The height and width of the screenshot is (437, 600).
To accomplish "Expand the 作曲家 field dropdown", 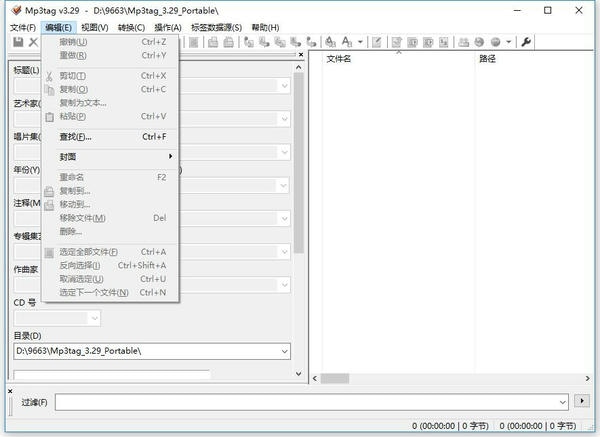I will click(284, 285).
